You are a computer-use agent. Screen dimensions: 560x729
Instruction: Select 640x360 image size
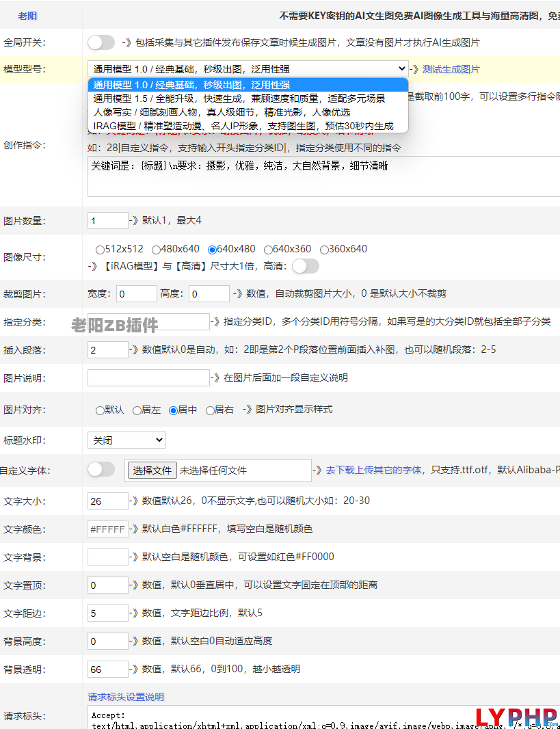click(267, 250)
